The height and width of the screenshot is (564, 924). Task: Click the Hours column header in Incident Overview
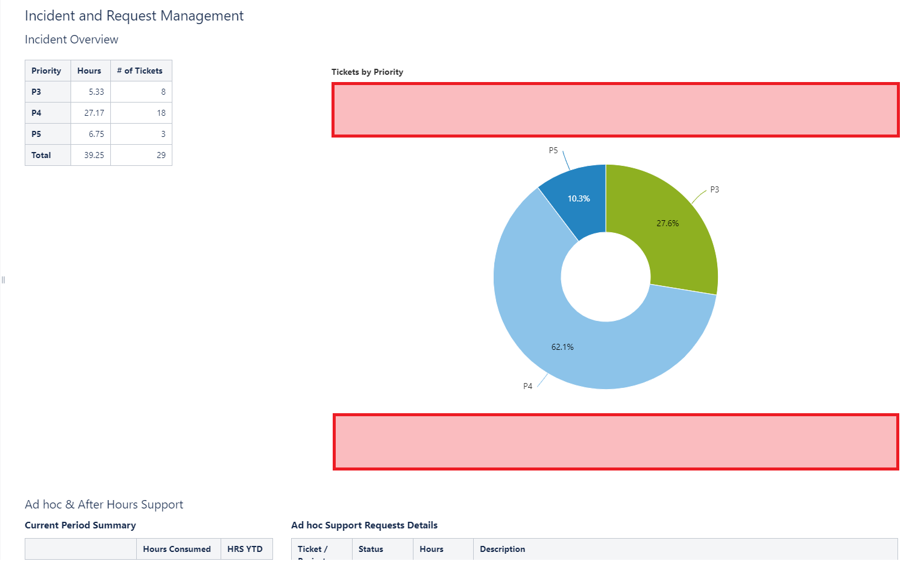tap(90, 71)
